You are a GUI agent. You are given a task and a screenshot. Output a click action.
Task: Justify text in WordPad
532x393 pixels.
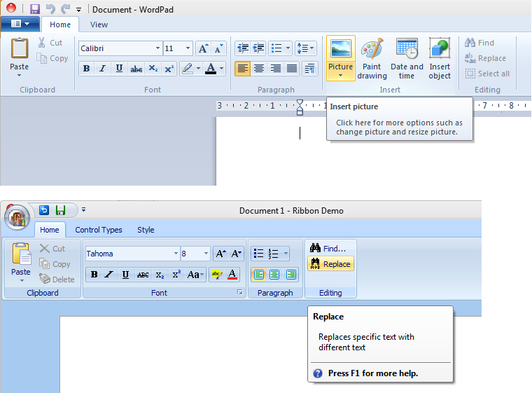coord(292,69)
